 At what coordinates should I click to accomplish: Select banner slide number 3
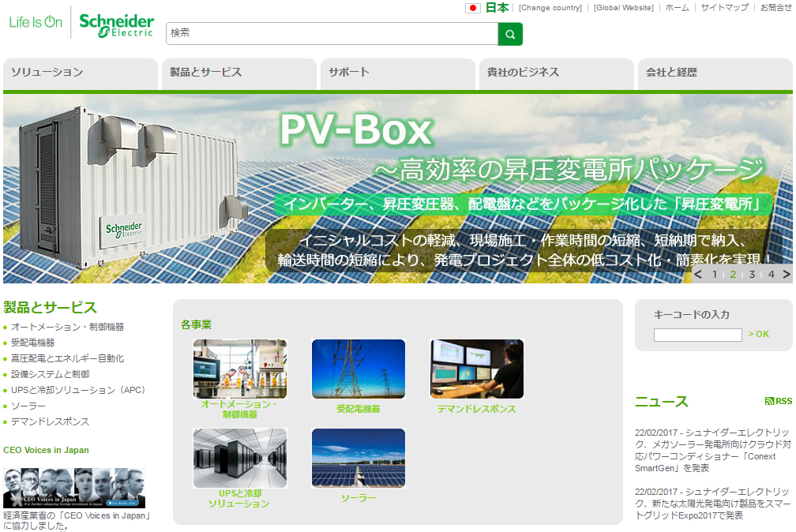pos(752,275)
